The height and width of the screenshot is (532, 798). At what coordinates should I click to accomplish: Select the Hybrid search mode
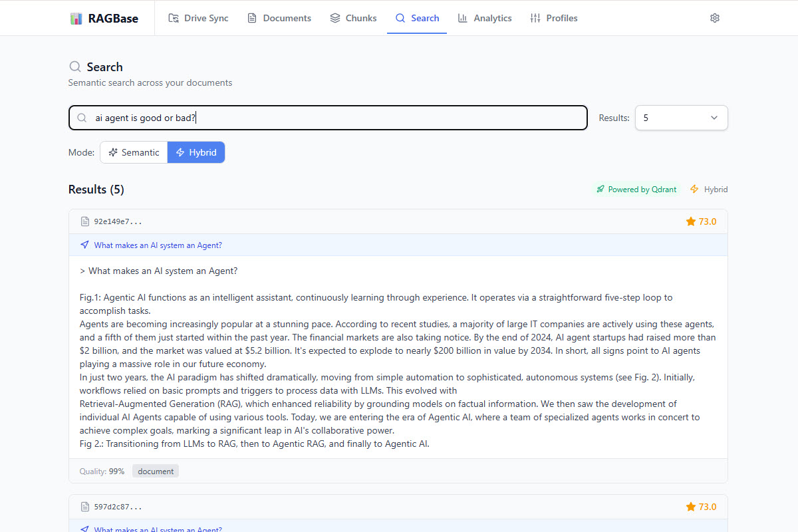click(196, 152)
